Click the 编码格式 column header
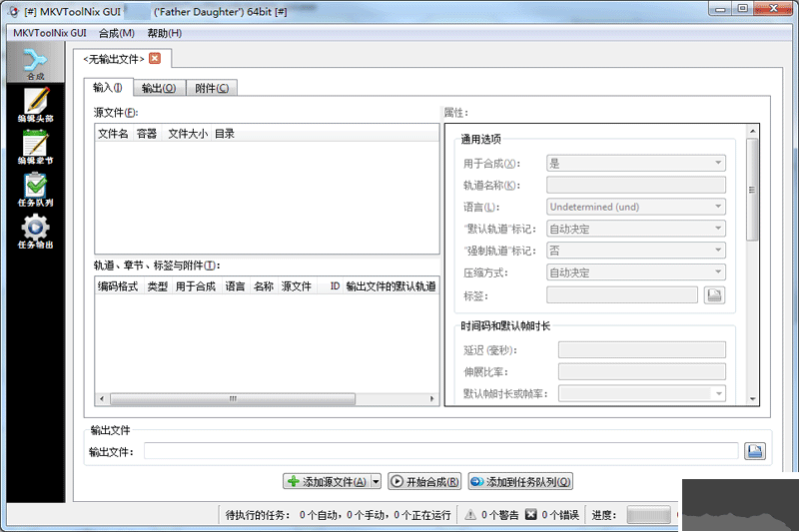The image size is (799, 532). coord(118,286)
